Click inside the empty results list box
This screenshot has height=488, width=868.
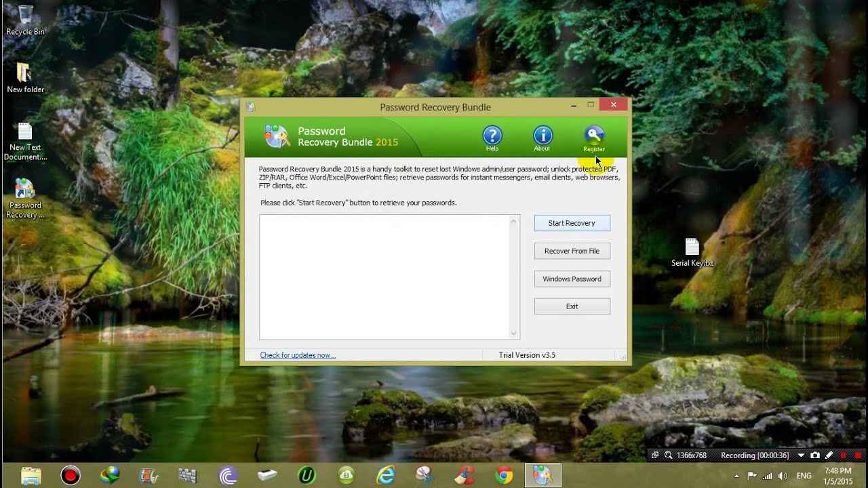[384, 277]
